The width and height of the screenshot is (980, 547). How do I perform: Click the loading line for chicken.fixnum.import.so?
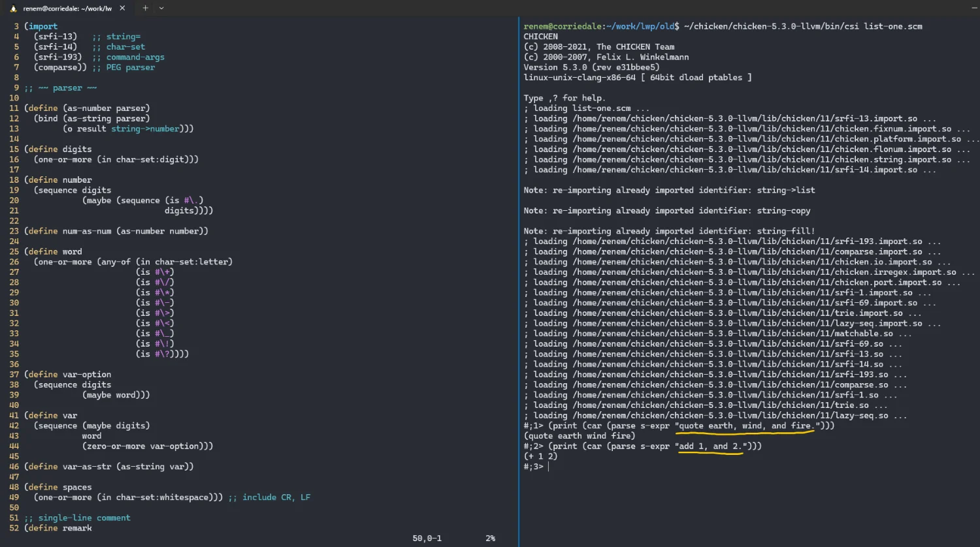747,129
